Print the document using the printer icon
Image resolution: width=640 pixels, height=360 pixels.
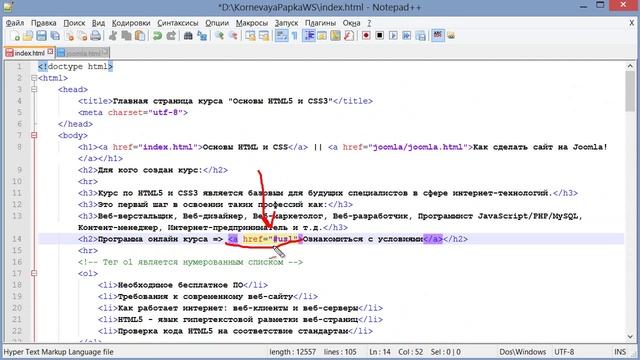pyautogui.click(x=96, y=36)
